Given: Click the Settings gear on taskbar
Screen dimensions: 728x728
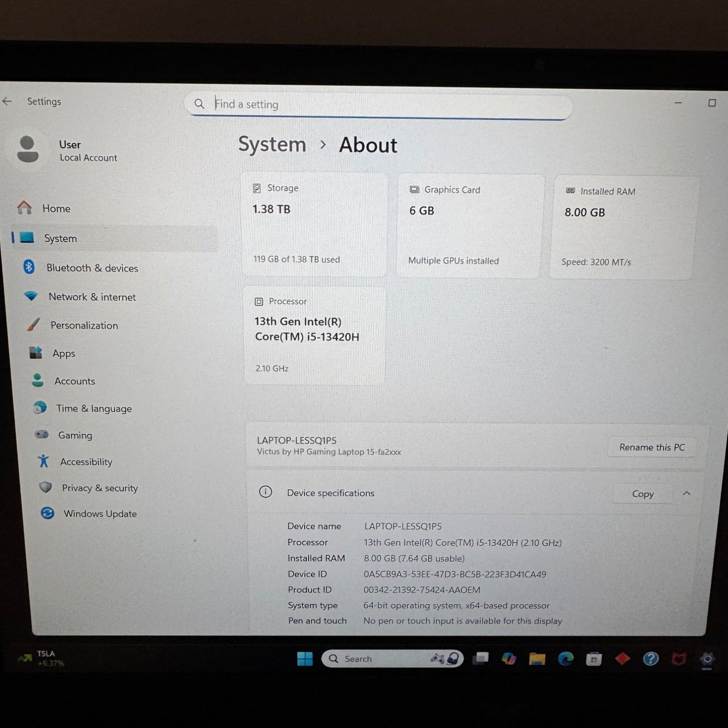Looking at the screenshot, I should click(707, 659).
